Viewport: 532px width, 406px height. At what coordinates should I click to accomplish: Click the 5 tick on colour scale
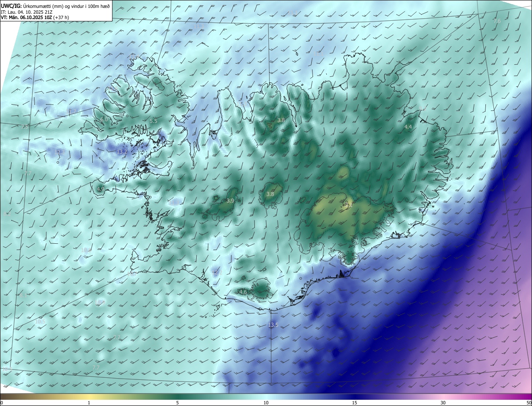point(177,403)
